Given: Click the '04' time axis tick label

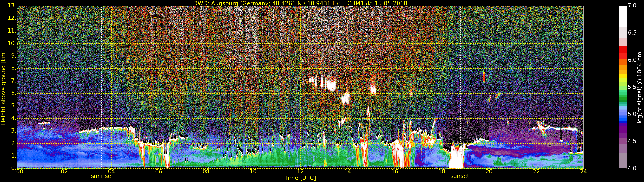Looking at the screenshot, I should pos(111,172).
